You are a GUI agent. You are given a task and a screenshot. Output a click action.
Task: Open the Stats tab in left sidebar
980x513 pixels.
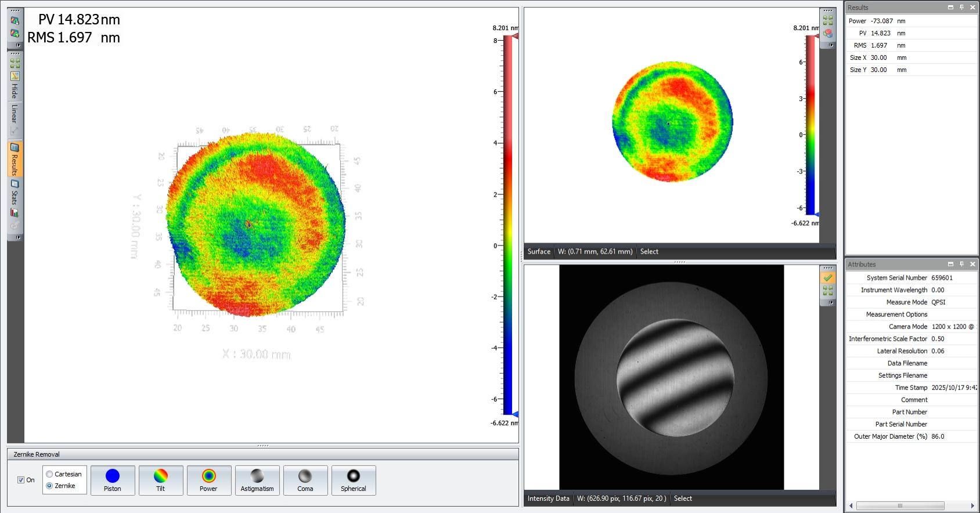pyautogui.click(x=15, y=193)
